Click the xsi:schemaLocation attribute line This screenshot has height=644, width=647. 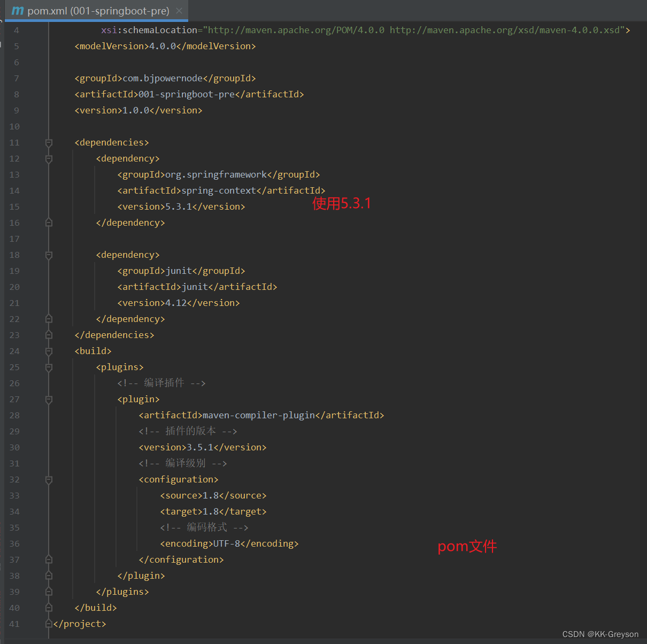point(366,30)
